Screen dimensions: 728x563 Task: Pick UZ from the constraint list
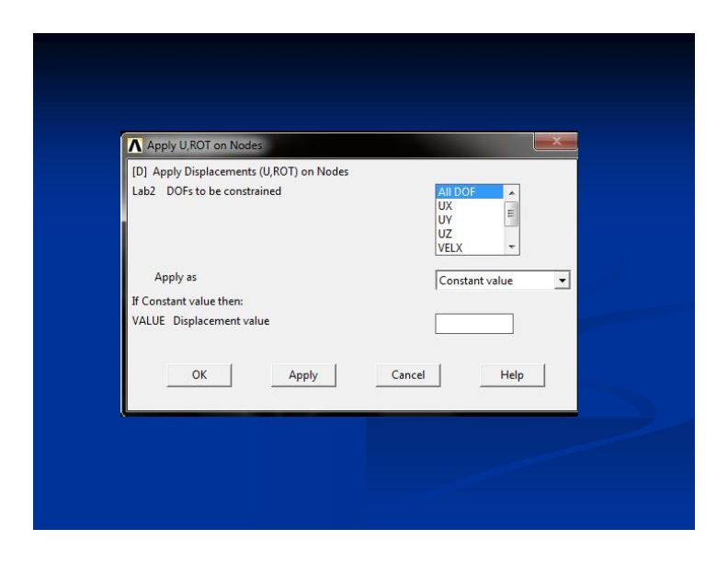468,234
